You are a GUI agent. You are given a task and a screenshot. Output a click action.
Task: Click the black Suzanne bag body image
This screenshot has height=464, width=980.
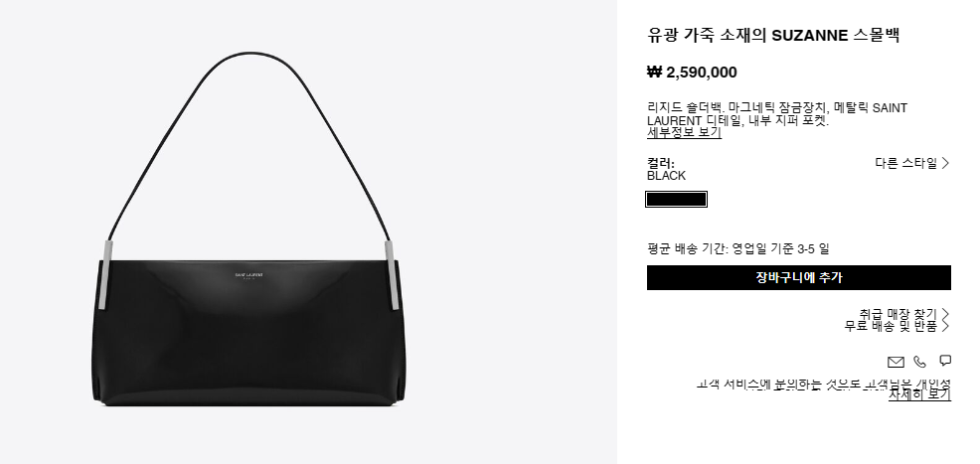[250, 334]
